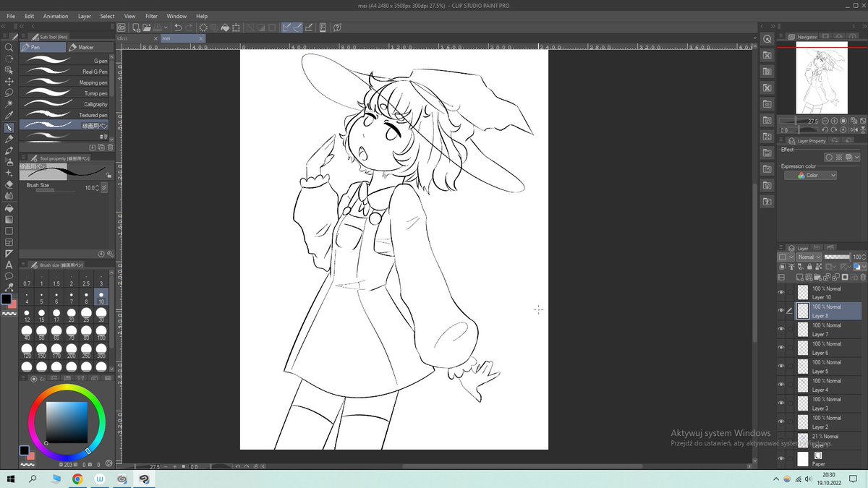Open the Animation menu
The height and width of the screenshot is (488, 868).
(x=56, y=16)
